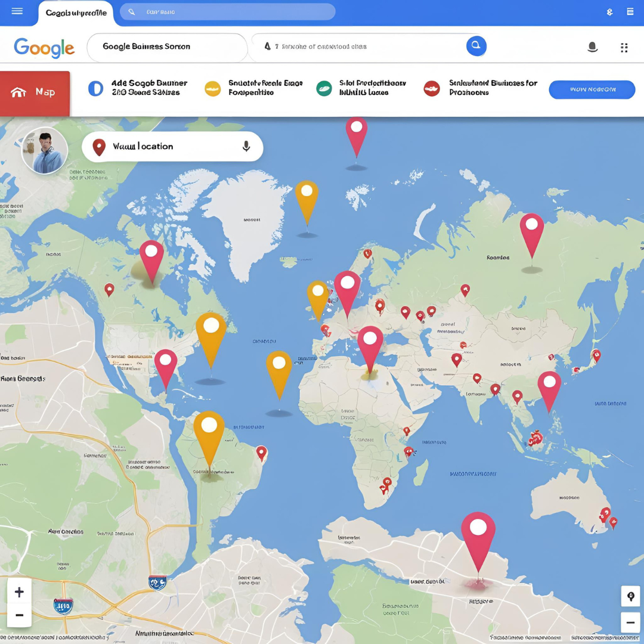Click the interstate shield marker near bottom left
Screen dimensions: 644x644
(x=63, y=606)
